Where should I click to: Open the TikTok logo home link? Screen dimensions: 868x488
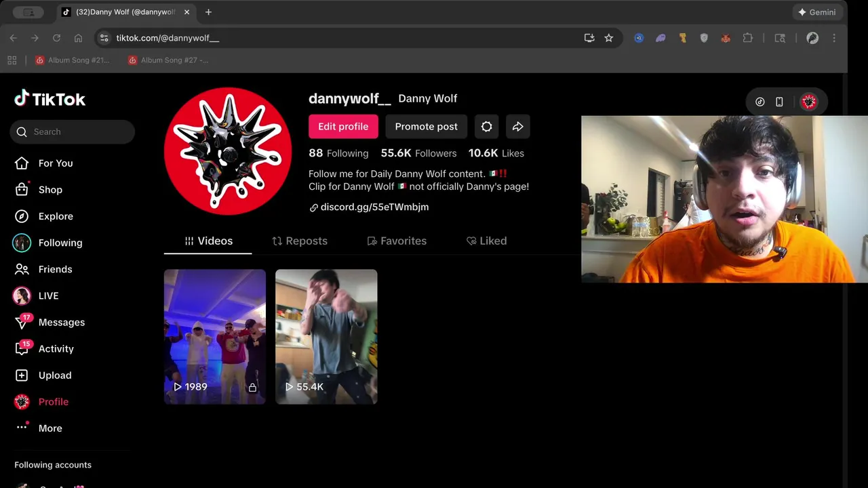point(50,99)
